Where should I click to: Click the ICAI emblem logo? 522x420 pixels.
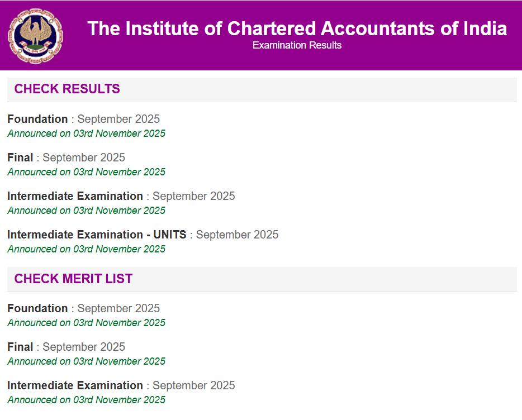point(35,36)
